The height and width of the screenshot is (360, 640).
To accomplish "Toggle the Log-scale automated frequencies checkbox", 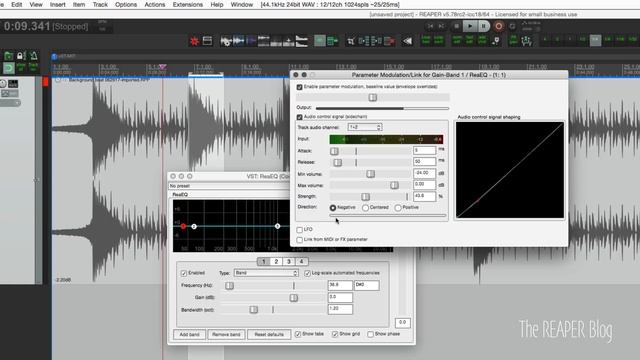I will click(307, 273).
